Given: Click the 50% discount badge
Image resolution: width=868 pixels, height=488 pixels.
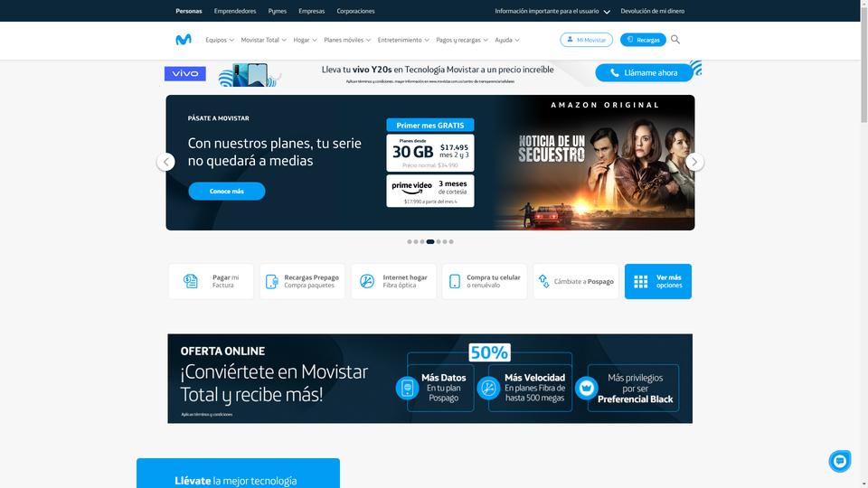Looking at the screenshot, I should 489,352.
